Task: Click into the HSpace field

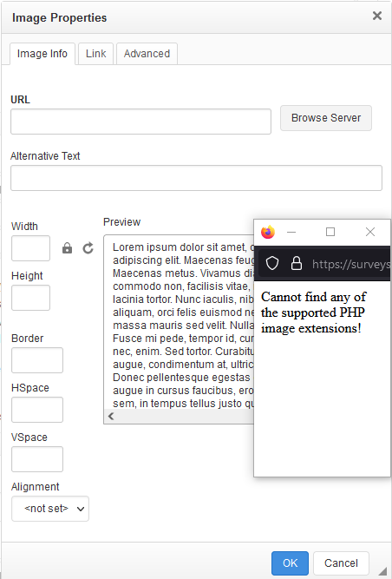Action: (37, 410)
